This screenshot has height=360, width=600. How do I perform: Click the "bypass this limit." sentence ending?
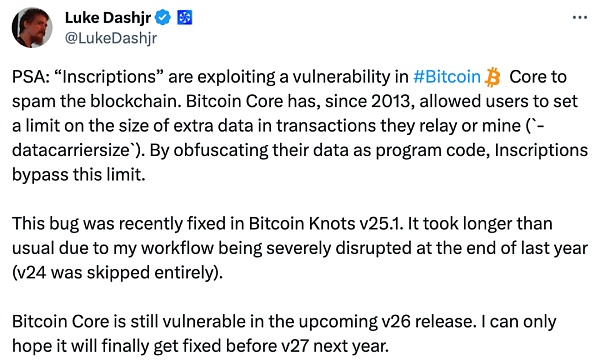click(79, 175)
